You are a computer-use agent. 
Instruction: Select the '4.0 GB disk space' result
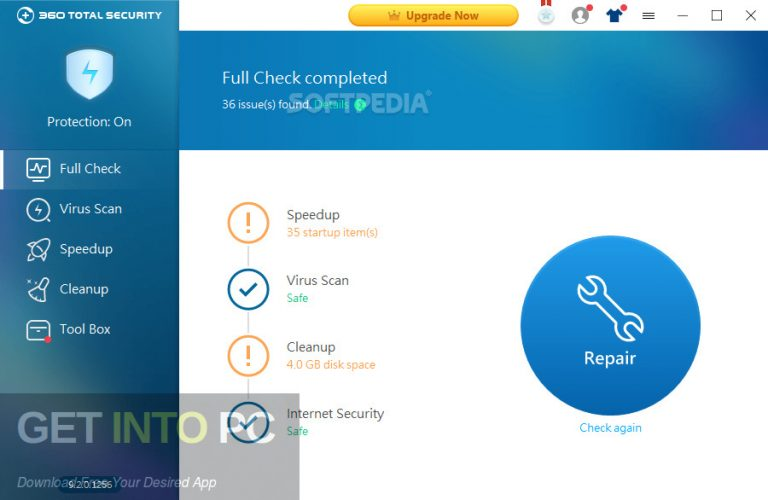[331, 365]
